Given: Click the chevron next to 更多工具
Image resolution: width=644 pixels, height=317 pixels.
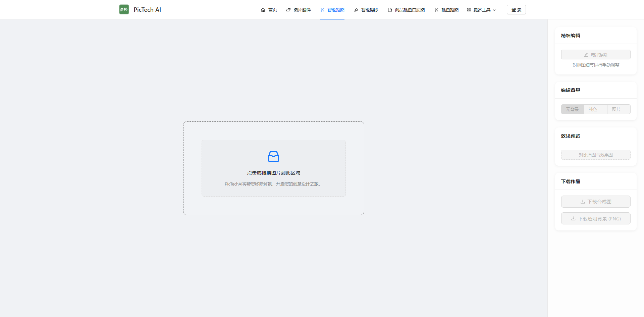Looking at the screenshot, I should pyautogui.click(x=494, y=10).
